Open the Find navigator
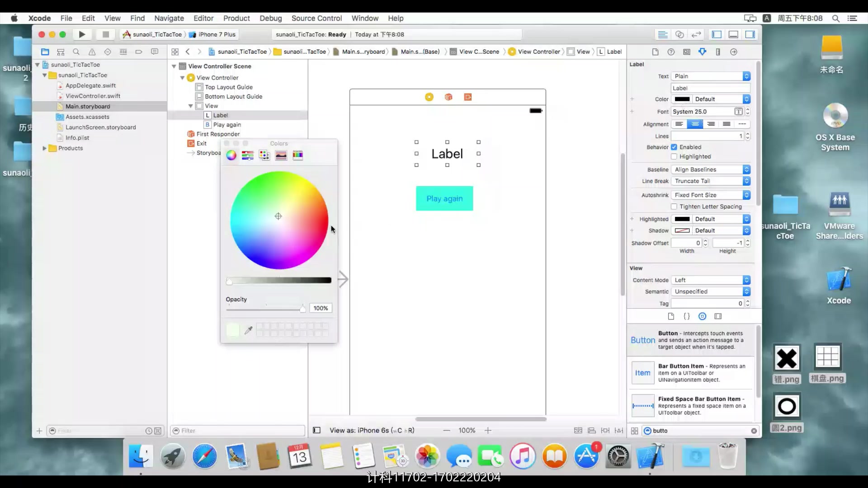 [x=76, y=52]
